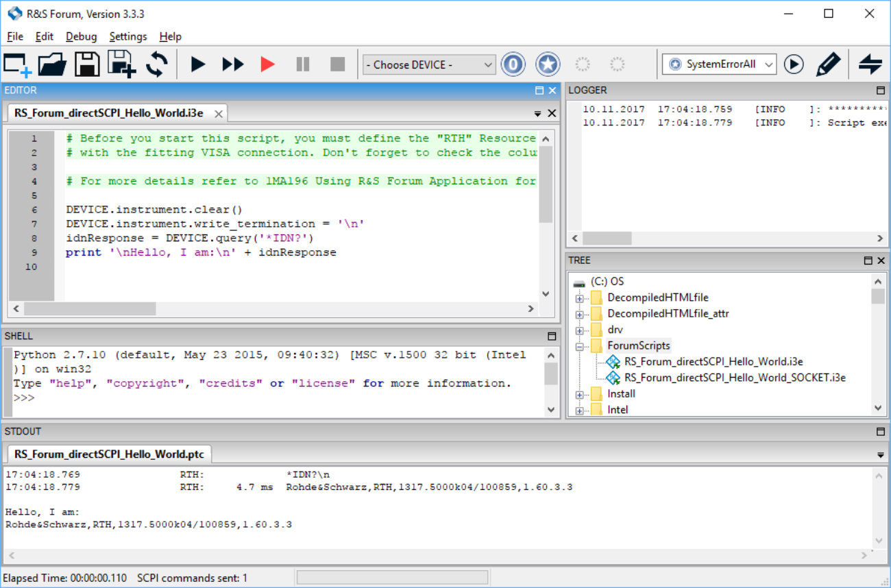
Task: Click the first logger entry at 17:04:18.759
Action: (x=734, y=109)
